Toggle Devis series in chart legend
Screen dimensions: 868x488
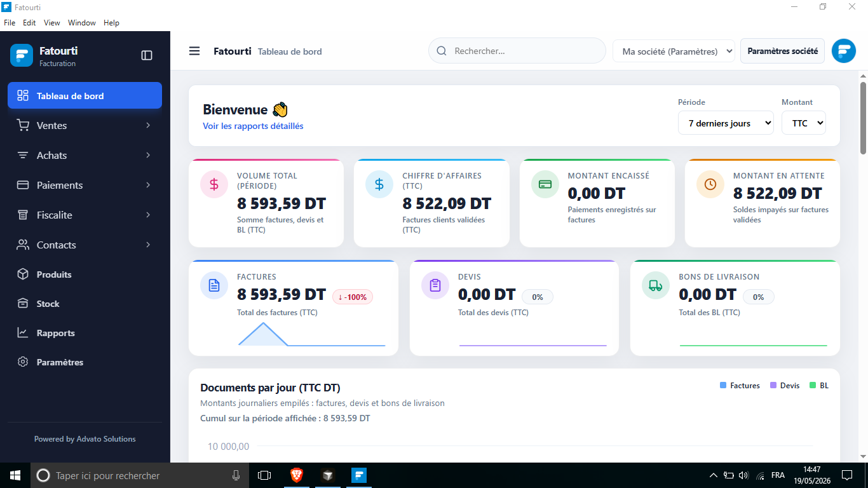pos(785,386)
